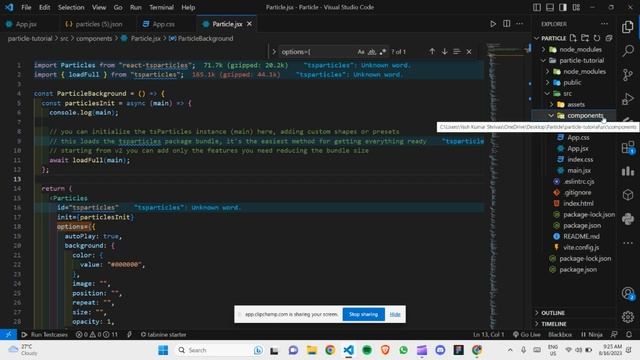Viewport: 640px width, 360px height.
Task: Go to next find match arrow
Action: pyautogui.click(x=444, y=51)
